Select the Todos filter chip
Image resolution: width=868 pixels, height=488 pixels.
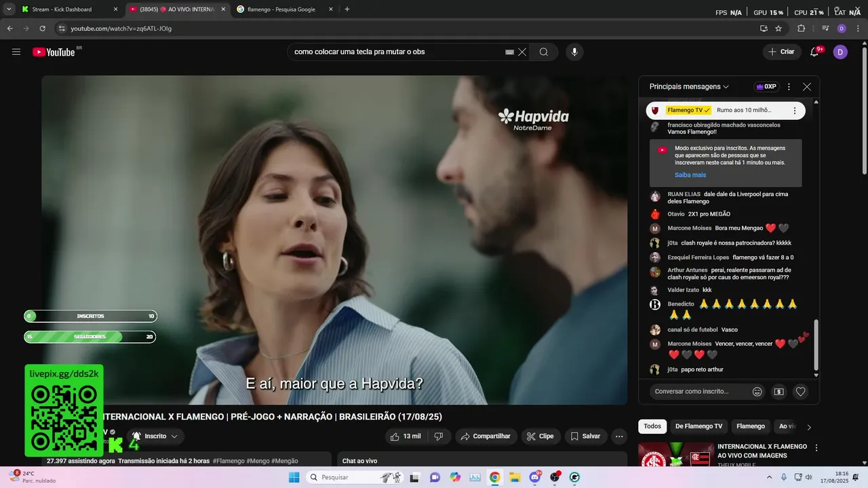[652, 426]
